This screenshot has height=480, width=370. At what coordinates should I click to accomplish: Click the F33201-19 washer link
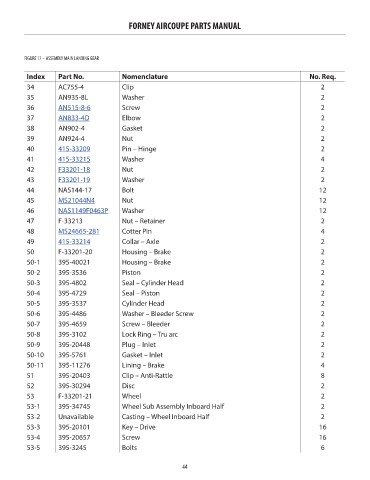click(74, 180)
